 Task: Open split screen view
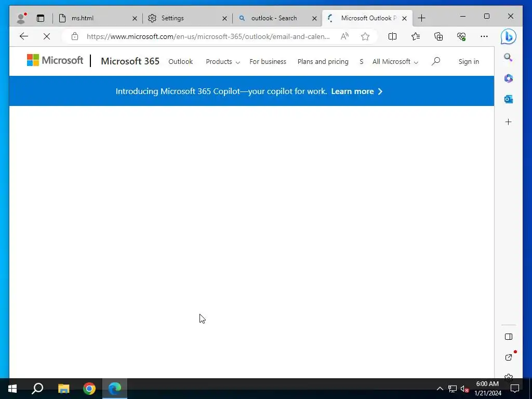click(x=393, y=36)
